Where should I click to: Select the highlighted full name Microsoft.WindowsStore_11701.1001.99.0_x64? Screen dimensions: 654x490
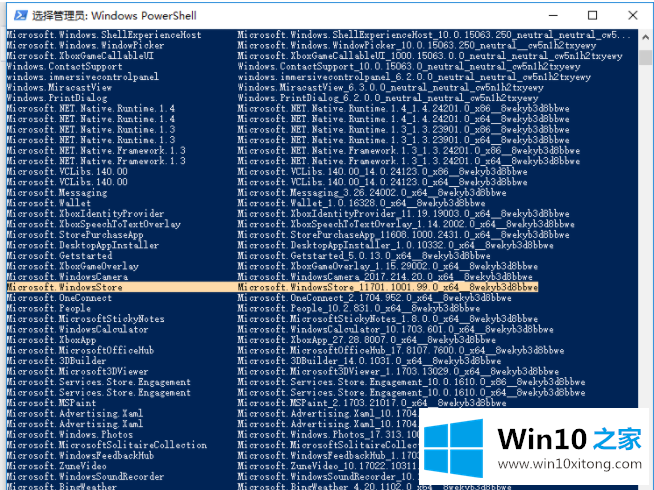pos(388,287)
